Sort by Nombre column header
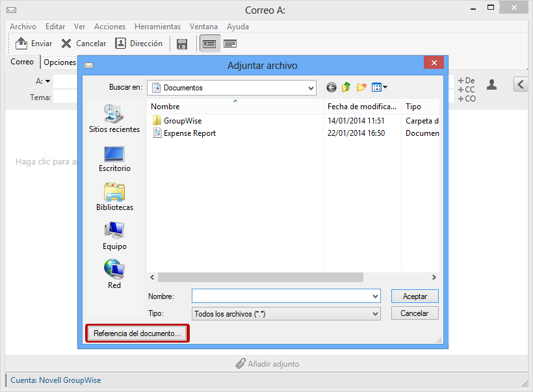533x392 pixels. pyautogui.click(x=235, y=107)
